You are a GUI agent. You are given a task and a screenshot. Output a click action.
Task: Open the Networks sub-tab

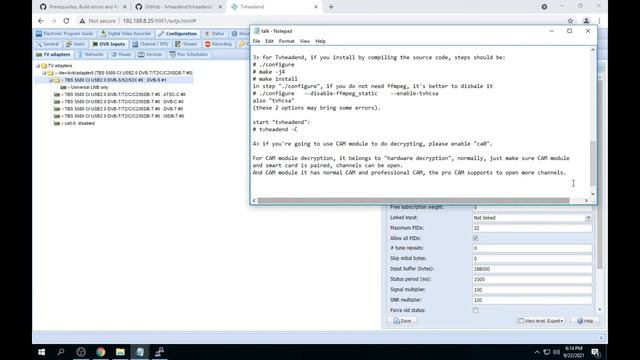(91, 54)
